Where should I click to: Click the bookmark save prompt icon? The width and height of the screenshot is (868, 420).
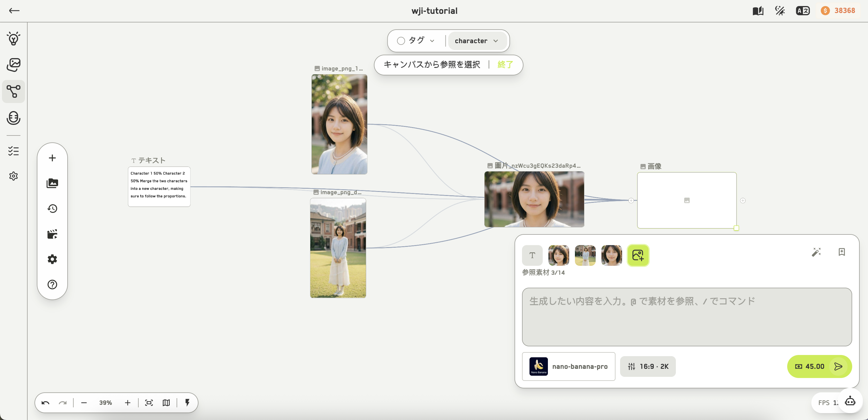coord(842,252)
